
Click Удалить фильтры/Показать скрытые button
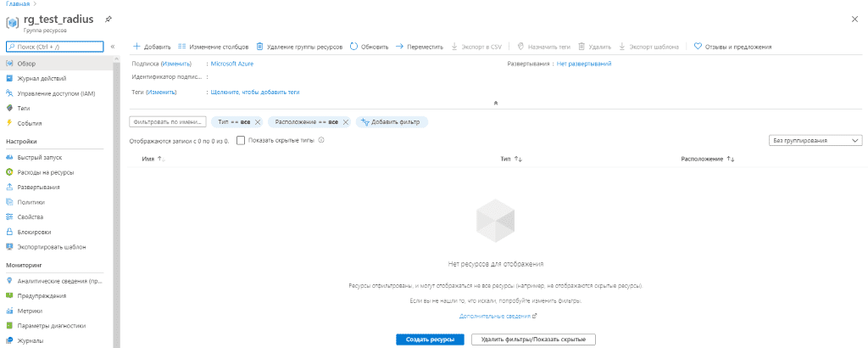pyautogui.click(x=533, y=340)
